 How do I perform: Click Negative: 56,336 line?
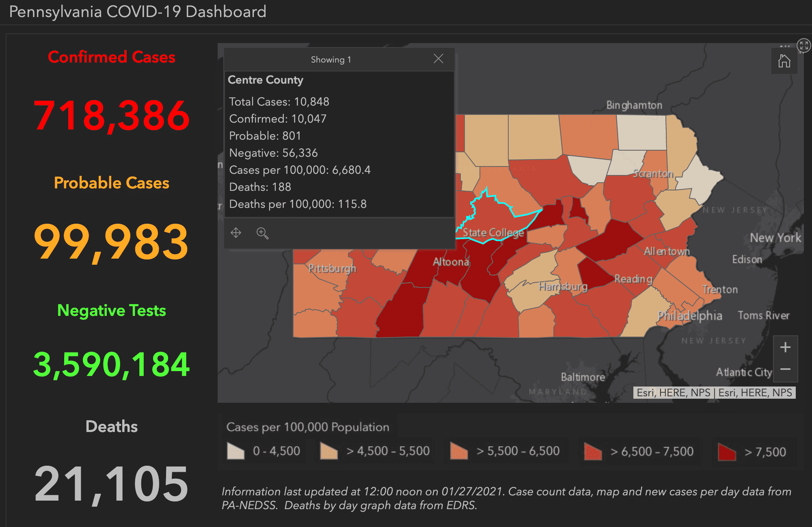[x=273, y=153]
